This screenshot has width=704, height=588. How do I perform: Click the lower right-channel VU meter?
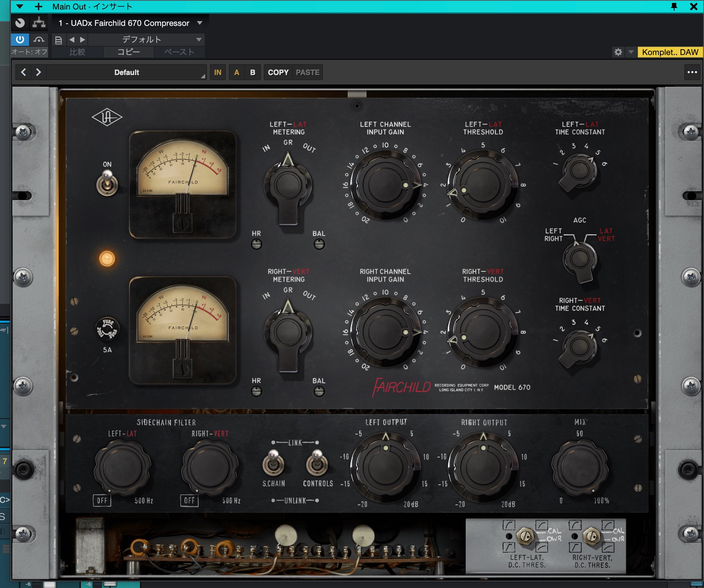[183, 331]
